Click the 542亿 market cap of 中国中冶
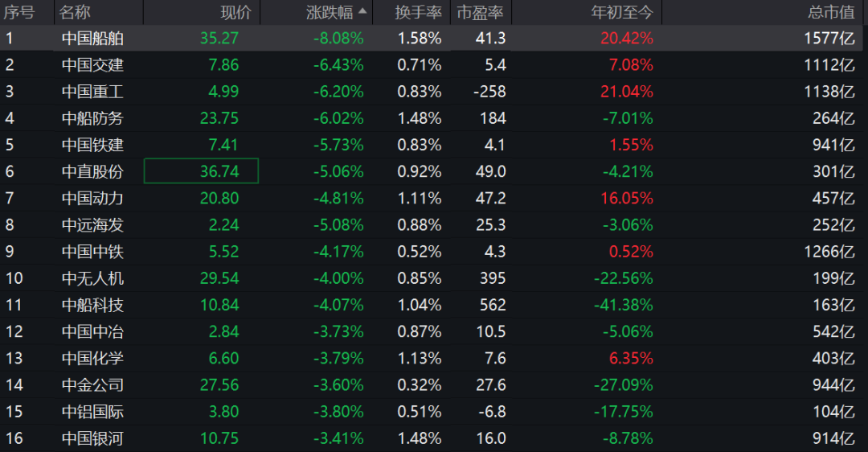This screenshot has width=868, height=452. pyautogui.click(x=833, y=331)
